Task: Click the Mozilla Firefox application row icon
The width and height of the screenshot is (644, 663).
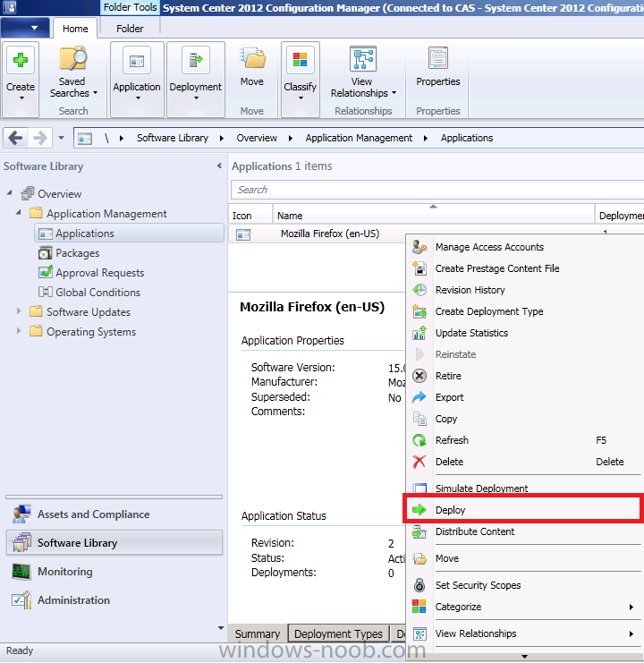Action: pos(243,234)
